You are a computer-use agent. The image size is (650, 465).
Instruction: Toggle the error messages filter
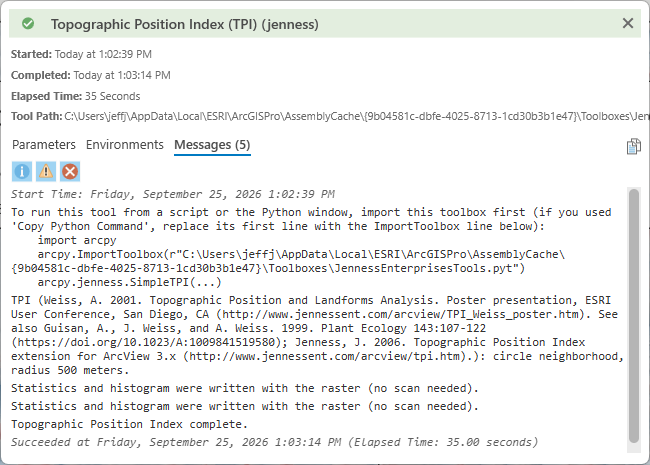[x=70, y=171]
